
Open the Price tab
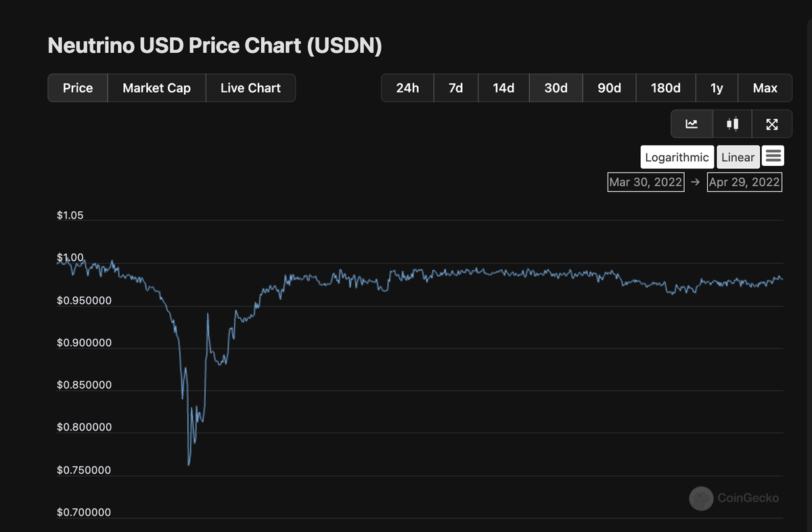[78, 88]
